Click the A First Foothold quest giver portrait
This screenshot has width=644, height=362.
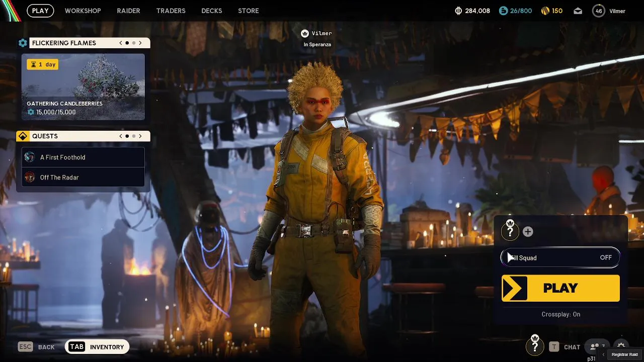coord(30,157)
